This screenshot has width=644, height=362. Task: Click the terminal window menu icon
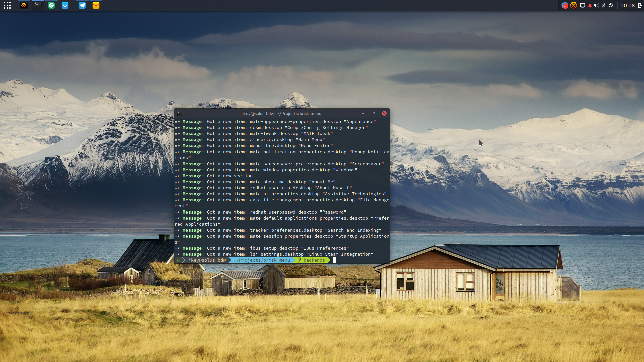click(180, 113)
